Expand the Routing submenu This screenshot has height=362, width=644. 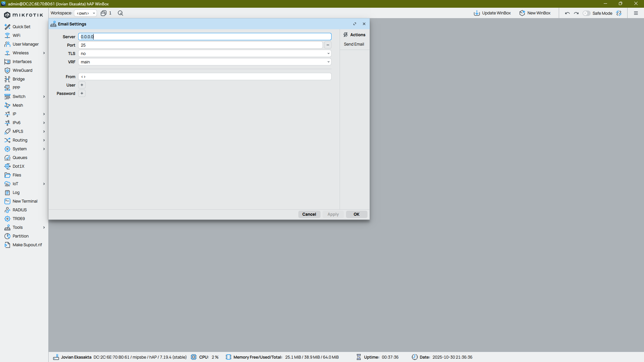(44, 140)
